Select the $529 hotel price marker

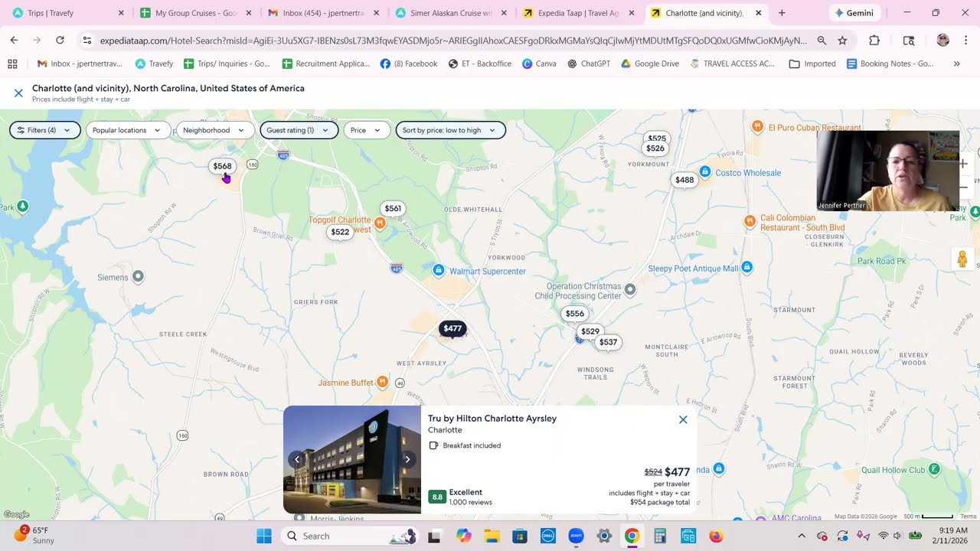(590, 331)
